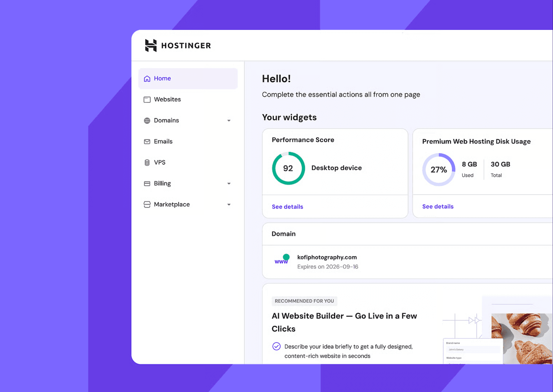Open Marketplace via the shop icon

pyautogui.click(x=147, y=204)
